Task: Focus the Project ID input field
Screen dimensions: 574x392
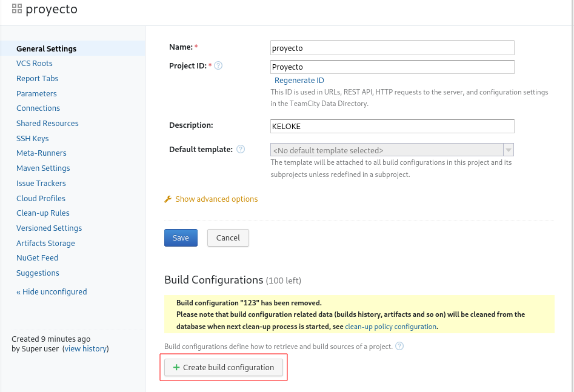Action: pos(392,67)
